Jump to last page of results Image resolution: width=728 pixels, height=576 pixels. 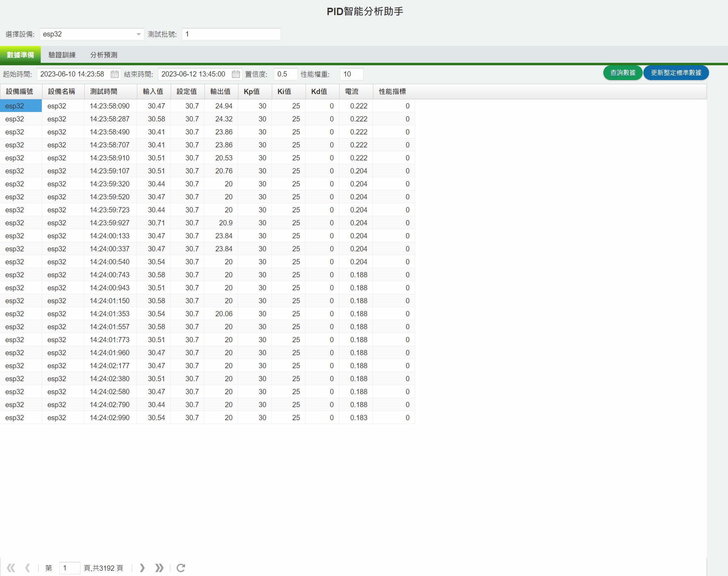tap(159, 568)
